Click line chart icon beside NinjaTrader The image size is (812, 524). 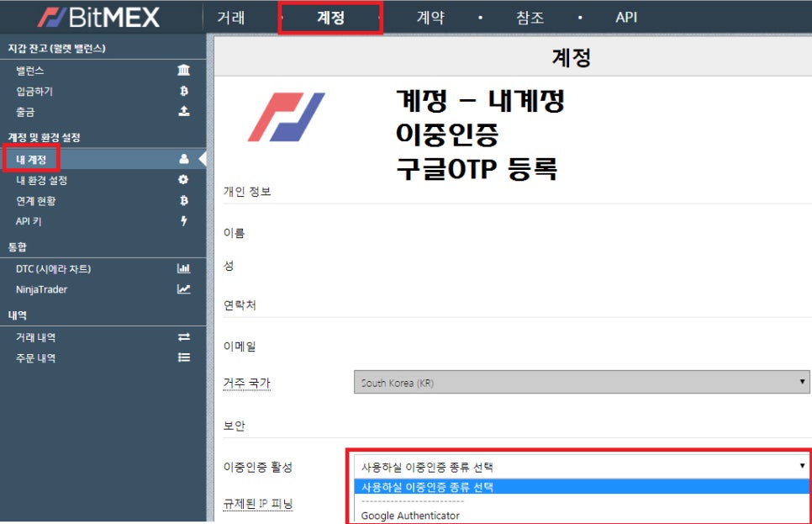(x=184, y=288)
